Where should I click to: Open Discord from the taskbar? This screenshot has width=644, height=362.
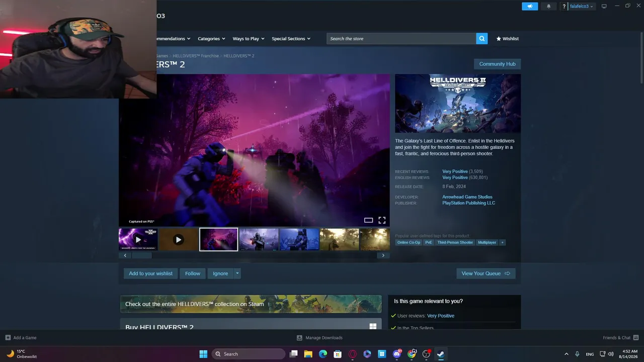point(397,354)
